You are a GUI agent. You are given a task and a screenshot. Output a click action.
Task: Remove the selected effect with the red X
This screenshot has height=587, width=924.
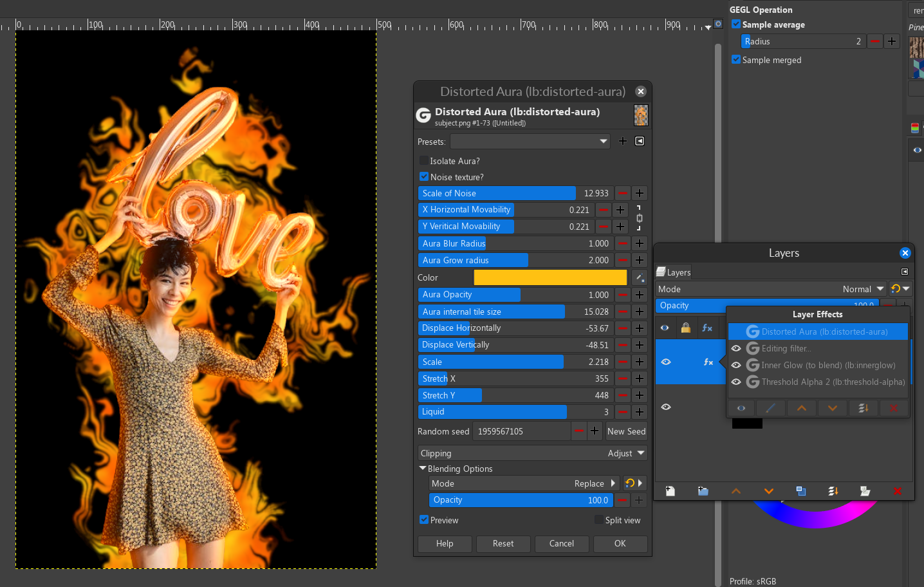click(894, 408)
